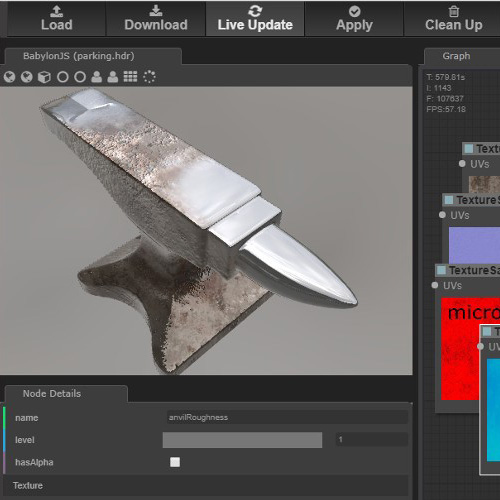Open the Graph tab
This screenshot has height=500, width=500.
pos(456,56)
